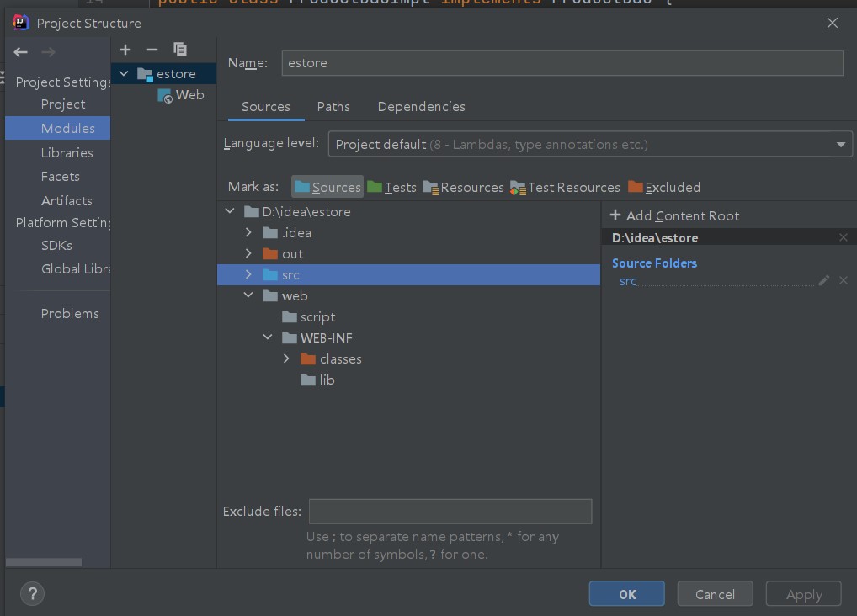Focus the Exclude files input field
The image size is (857, 616).
pos(450,511)
